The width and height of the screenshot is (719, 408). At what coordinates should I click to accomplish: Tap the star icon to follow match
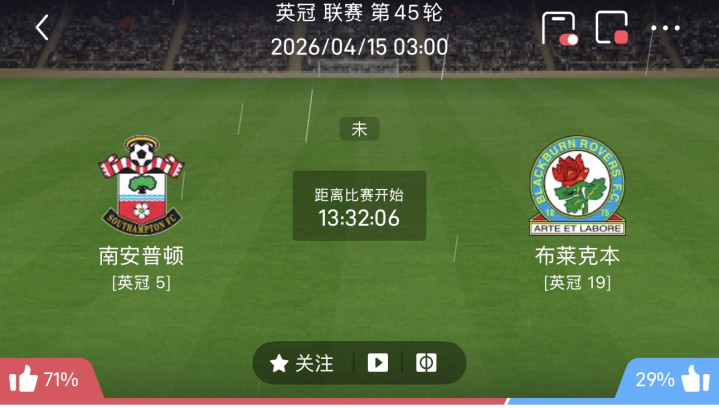tap(279, 364)
